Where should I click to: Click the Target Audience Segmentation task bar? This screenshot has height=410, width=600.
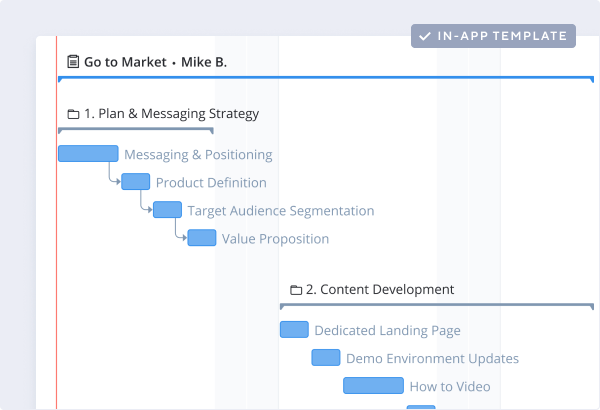[167, 209]
